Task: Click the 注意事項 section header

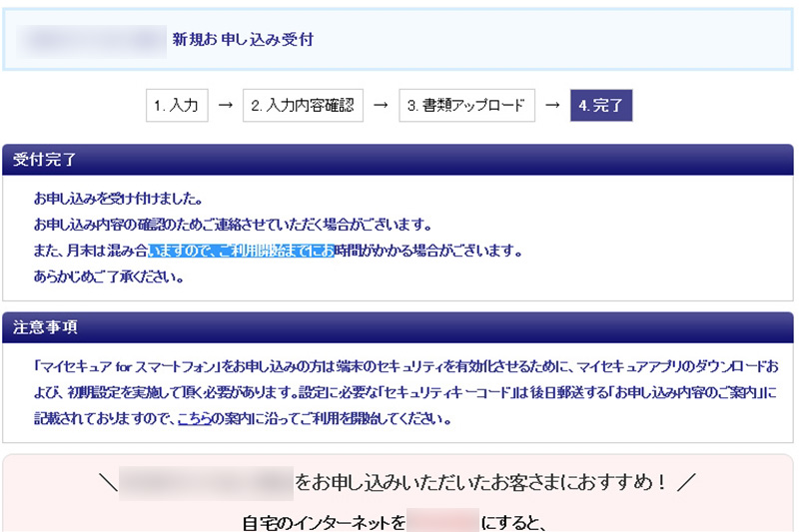Action: (398, 327)
